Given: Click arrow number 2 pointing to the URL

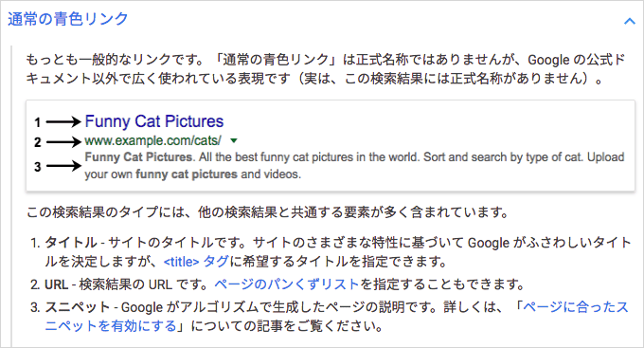Looking at the screenshot, I should pyautogui.click(x=63, y=142).
